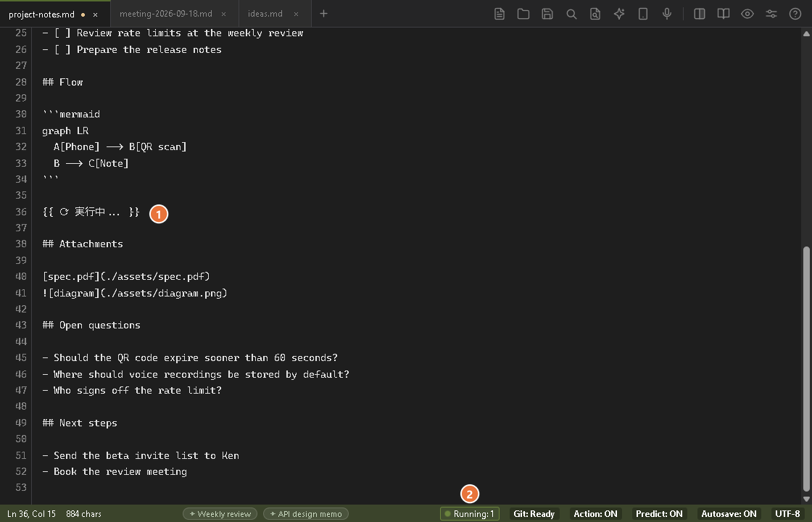Click the A[Phone] --> B[QR scan] line
This screenshot has width=812, height=522.
point(120,146)
